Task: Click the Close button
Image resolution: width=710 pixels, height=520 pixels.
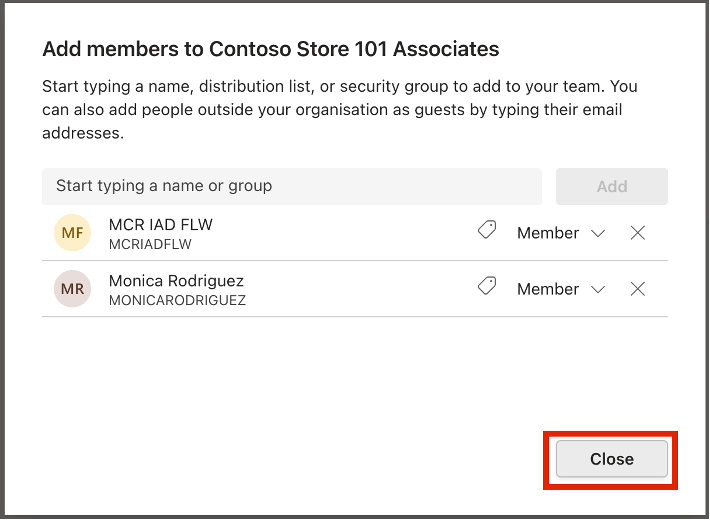Action: coord(612,459)
